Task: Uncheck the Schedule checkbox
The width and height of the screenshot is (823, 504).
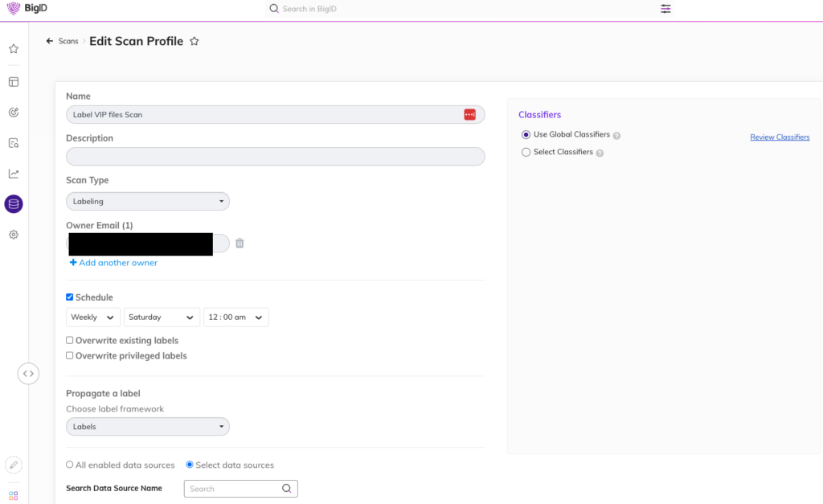Action: pyautogui.click(x=70, y=297)
